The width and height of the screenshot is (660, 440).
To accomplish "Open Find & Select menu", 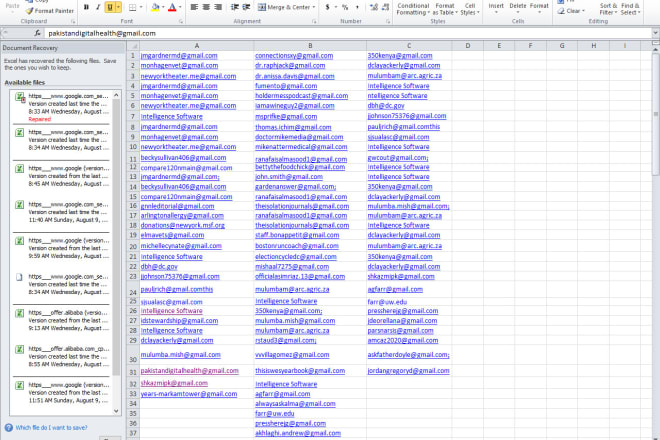I will tap(630, 9).
